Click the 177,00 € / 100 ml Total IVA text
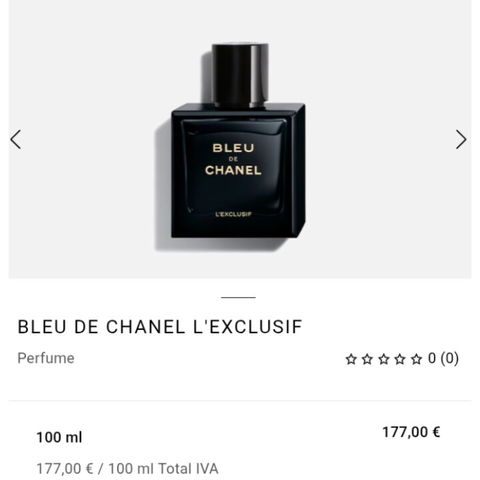This screenshot has height=480, width=480. pos(127,469)
